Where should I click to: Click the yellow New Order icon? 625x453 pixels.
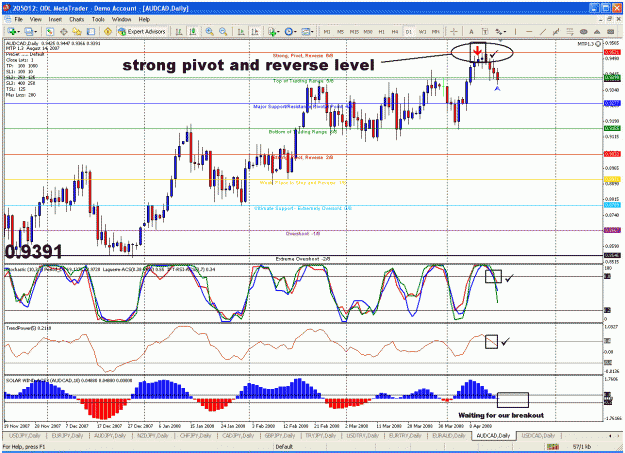(108, 32)
